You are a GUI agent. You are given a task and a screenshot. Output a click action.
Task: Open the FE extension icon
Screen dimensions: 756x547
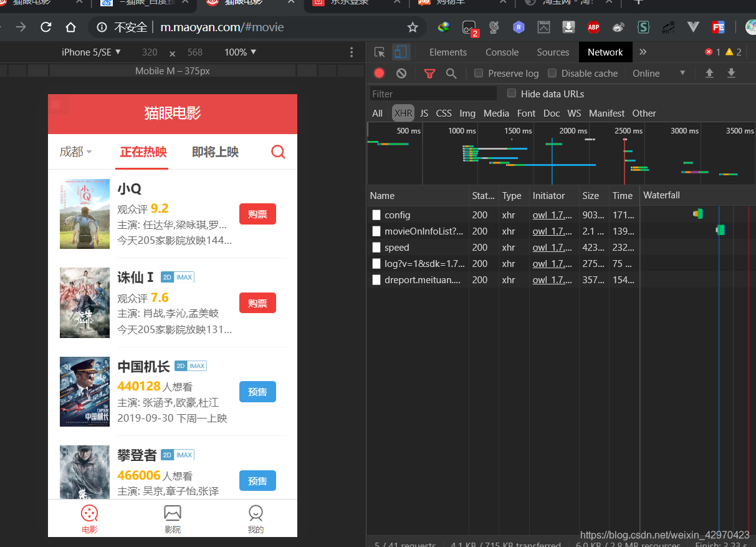tap(718, 27)
